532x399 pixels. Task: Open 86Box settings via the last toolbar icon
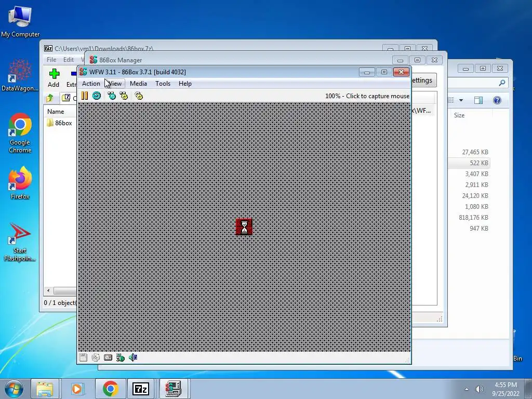point(138,96)
